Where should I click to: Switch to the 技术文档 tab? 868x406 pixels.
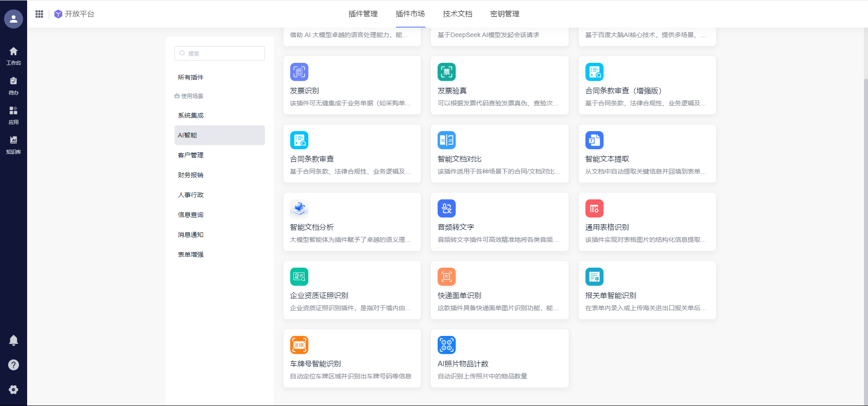point(457,14)
